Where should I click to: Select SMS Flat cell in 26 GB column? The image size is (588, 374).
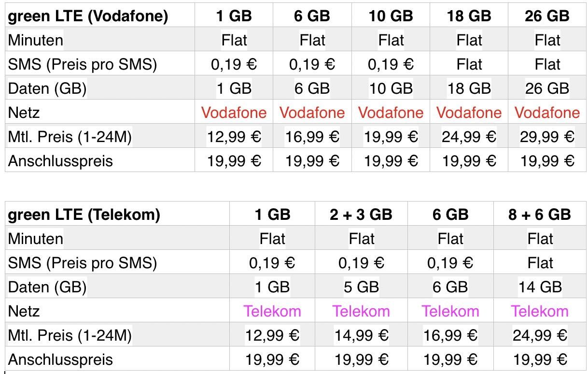tap(547, 64)
